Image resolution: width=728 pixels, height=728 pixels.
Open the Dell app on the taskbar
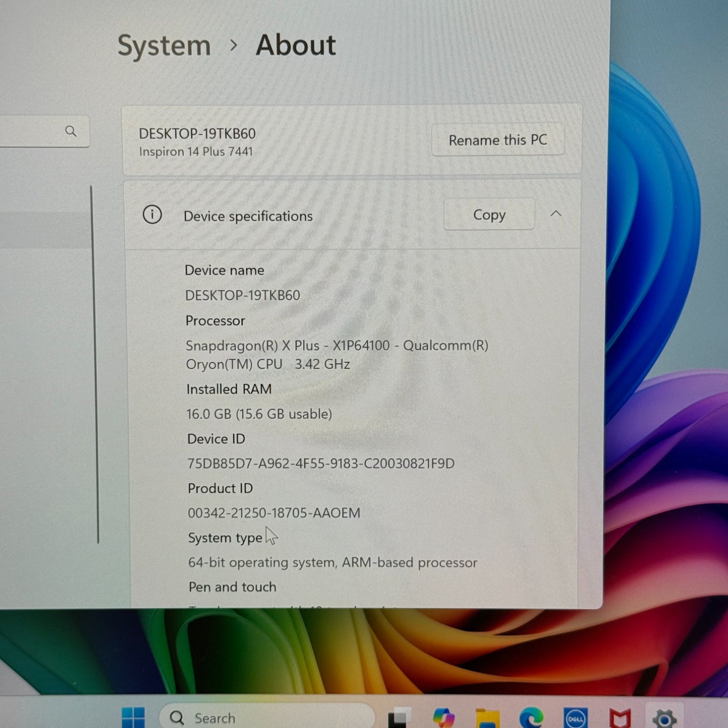(575, 718)
